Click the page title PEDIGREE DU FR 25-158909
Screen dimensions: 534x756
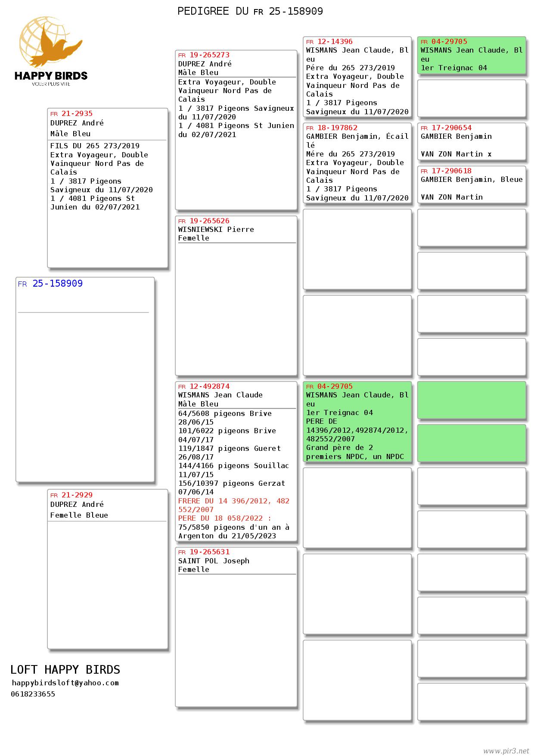[250, 11]
